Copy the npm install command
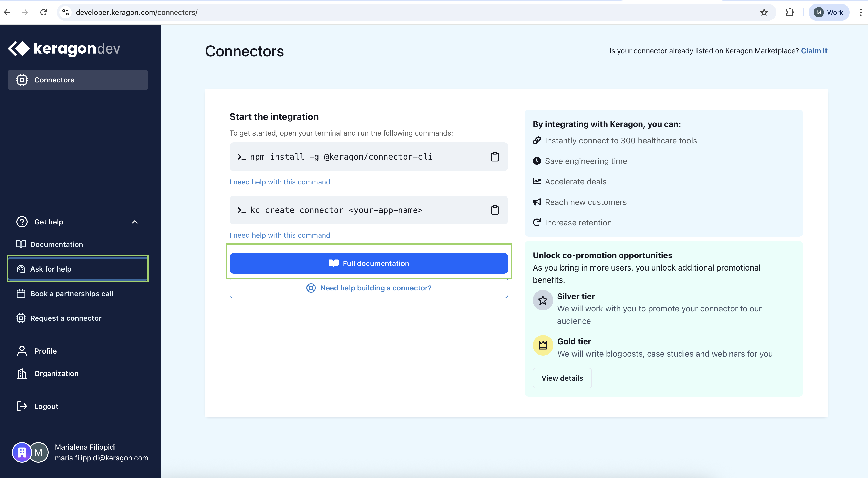 tap(495, 157)
